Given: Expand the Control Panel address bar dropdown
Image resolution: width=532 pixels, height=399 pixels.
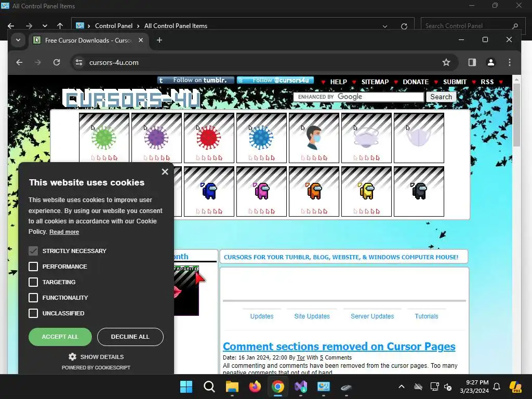Looking at the screenshot, I should coord(385,26).
